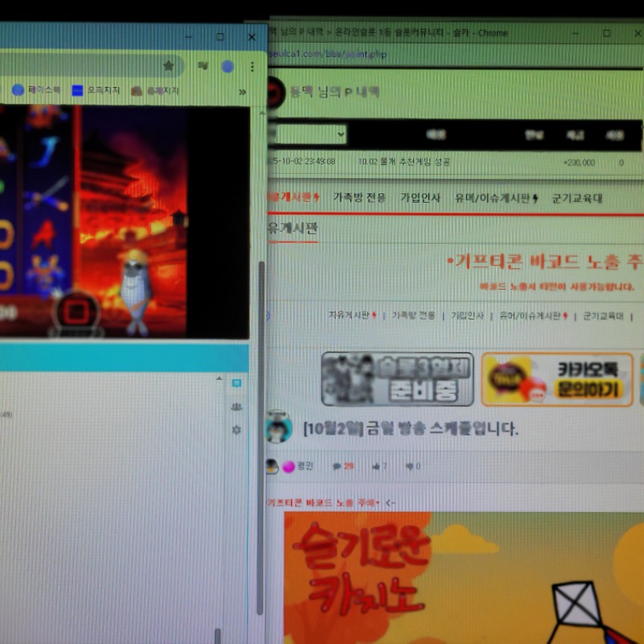Click the 자유게시판 link in lower navigation

tap(353, 316)
